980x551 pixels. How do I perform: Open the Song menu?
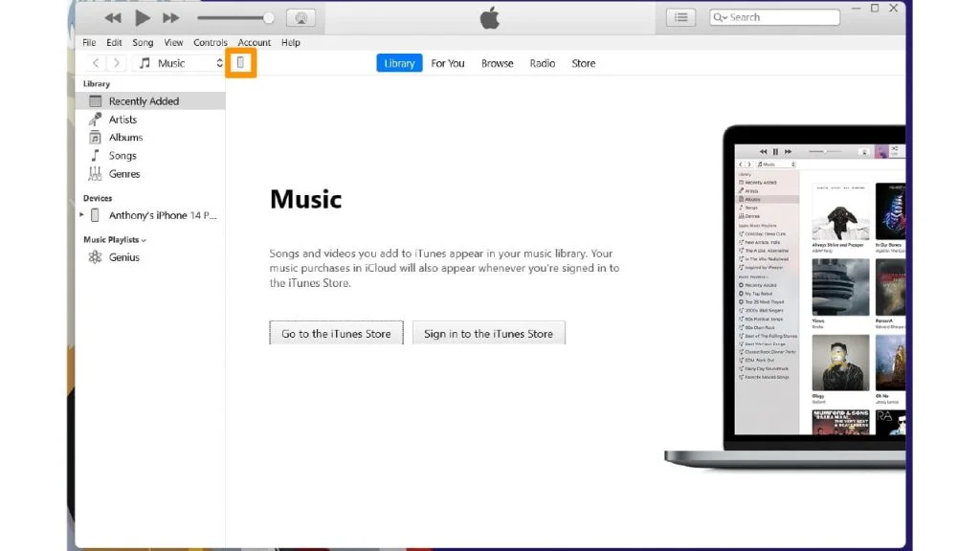point(143,42)
